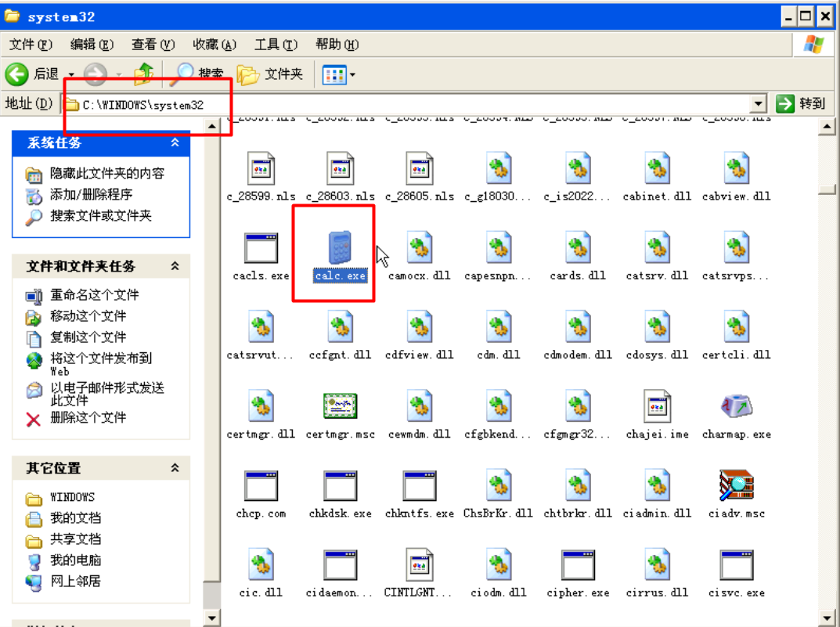Open the 文件(F) menu
This screenshot has height=627, width=840.
click(x=31, y=45)
